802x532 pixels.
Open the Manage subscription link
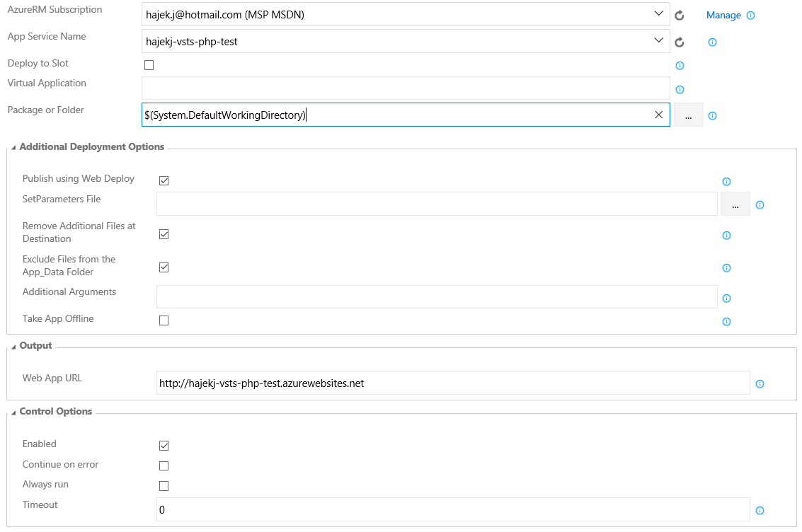pos(723,15)
